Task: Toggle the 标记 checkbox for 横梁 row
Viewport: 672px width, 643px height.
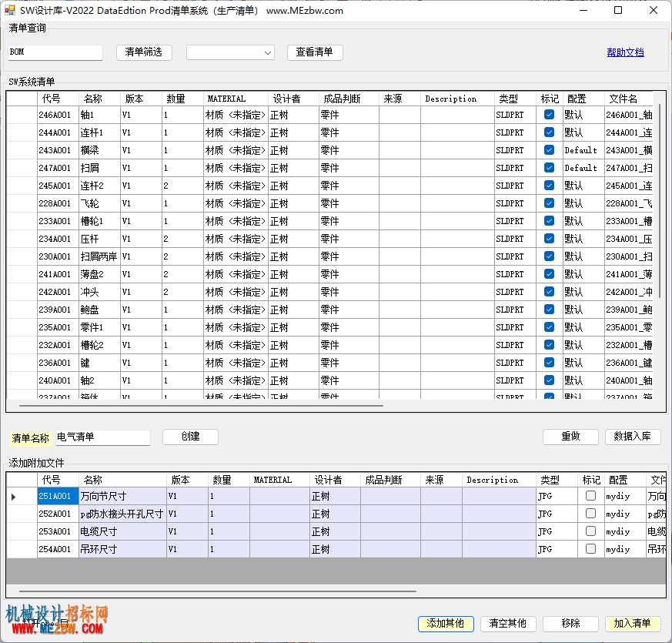Action: 549,150
